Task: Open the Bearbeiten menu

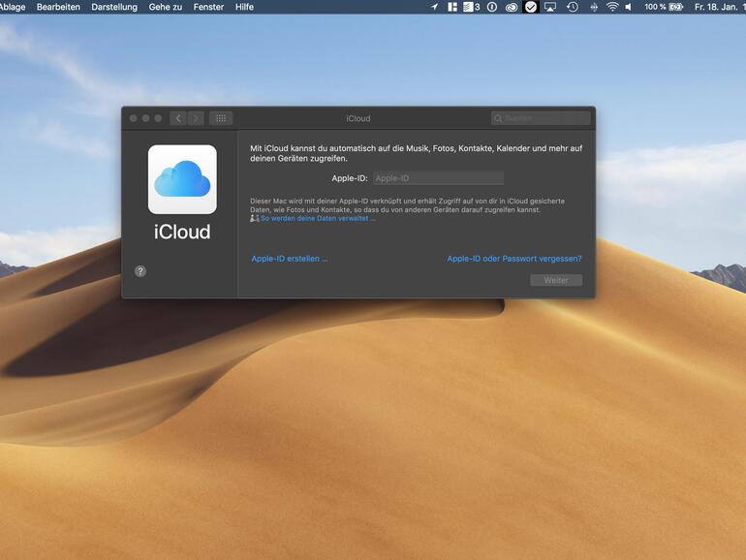Action: click(58, 7)
